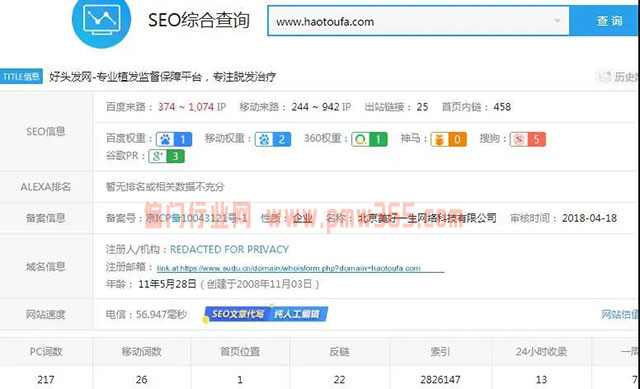Viewport: 640px width, 389px height.
Task: Click the TITLE信息 blue tag
Action: pyautogui.click(x=21, y=76)
